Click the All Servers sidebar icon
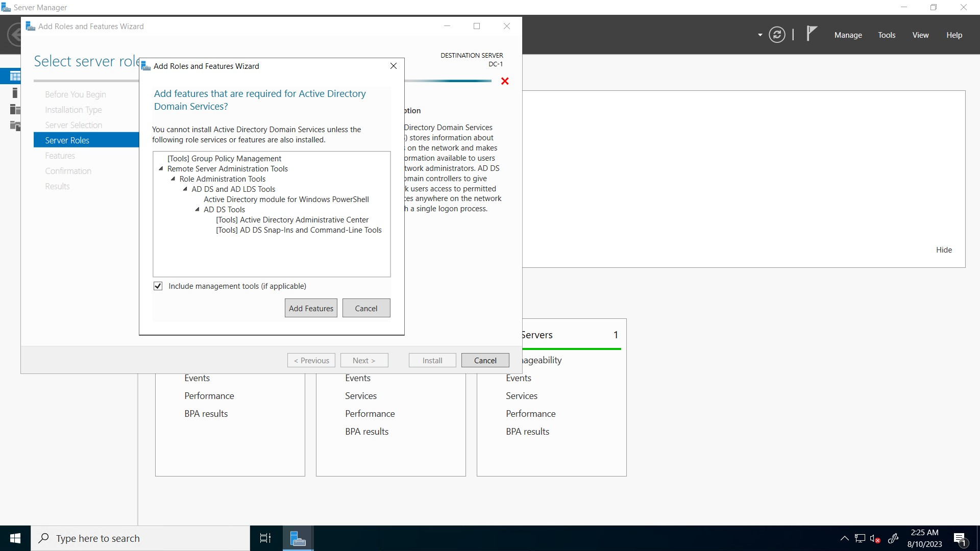The image size is (980, 551). [x=15, y=109]
